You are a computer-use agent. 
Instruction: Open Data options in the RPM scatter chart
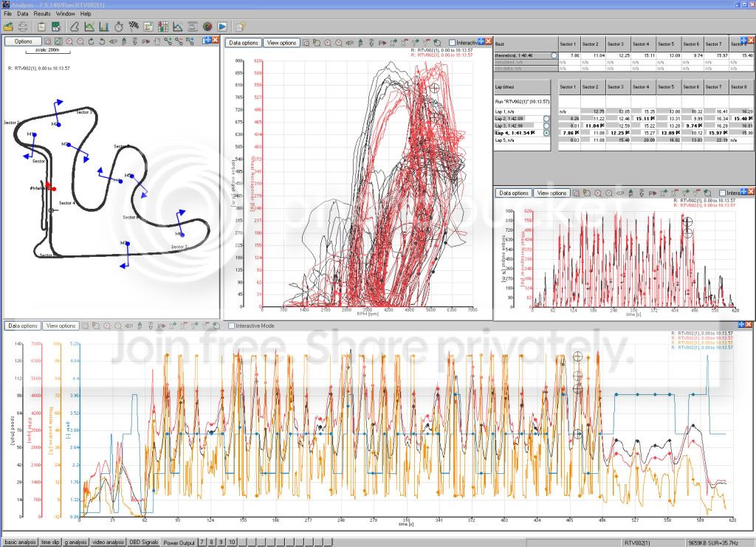(243, 43)
